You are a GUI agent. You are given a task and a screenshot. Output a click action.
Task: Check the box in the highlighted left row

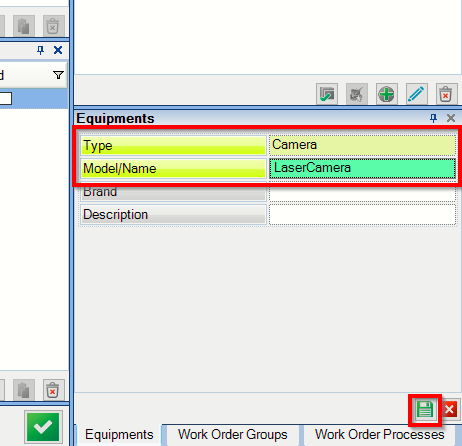click(x=5, y=98)
